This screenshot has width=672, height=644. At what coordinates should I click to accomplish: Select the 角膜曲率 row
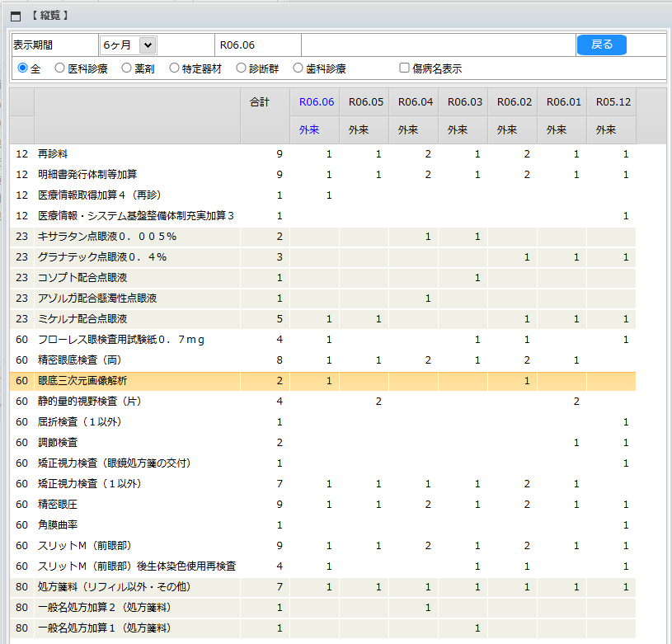click(322, 525)
